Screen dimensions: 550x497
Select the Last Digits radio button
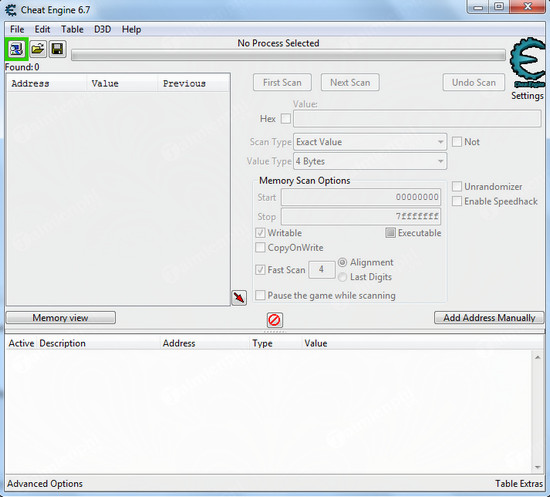pos(342,277)
